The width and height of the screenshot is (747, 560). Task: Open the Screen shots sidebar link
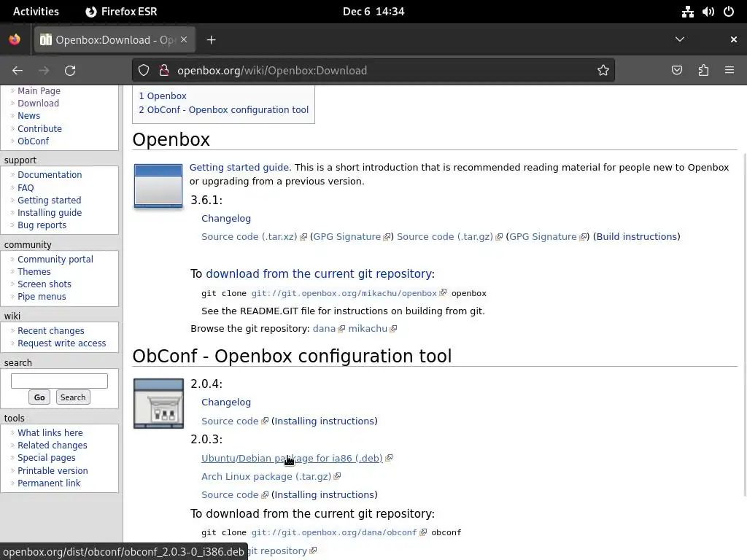pos(44,284)
